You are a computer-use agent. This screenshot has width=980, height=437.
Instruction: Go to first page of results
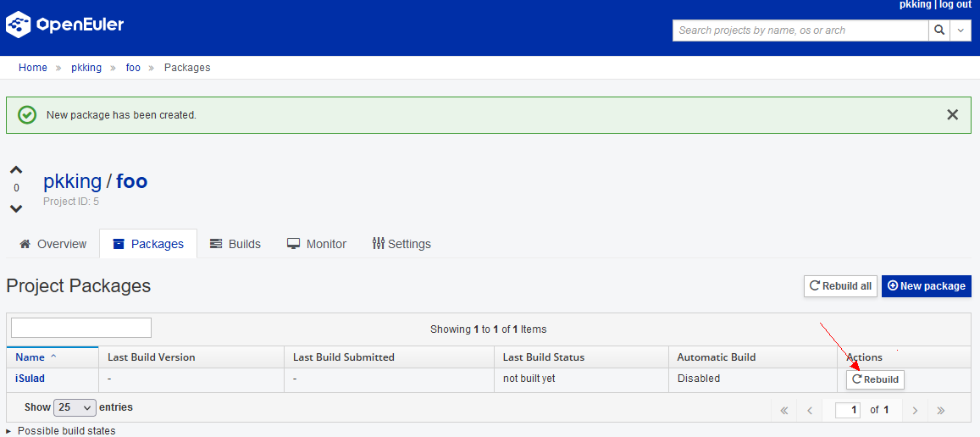tap(784, 410)
